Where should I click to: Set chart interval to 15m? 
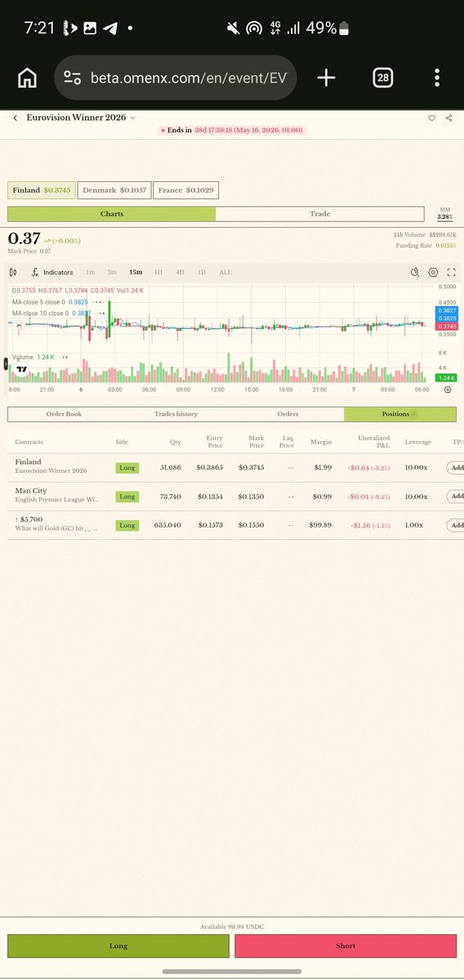coord(135,272)
